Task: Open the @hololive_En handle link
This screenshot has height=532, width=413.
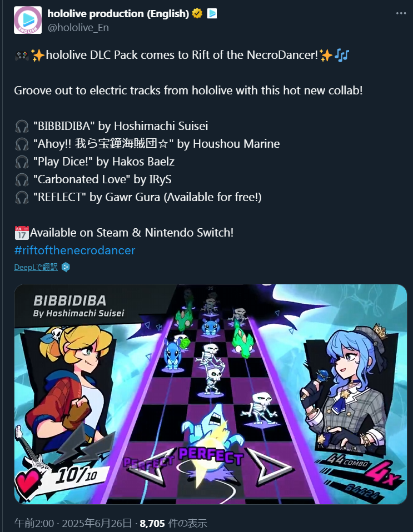Action: click(x=78, y=27)
